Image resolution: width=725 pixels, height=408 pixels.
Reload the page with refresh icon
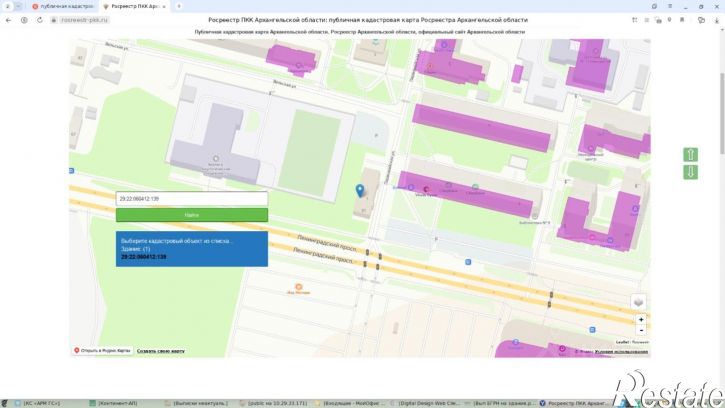tap(40, 20)
